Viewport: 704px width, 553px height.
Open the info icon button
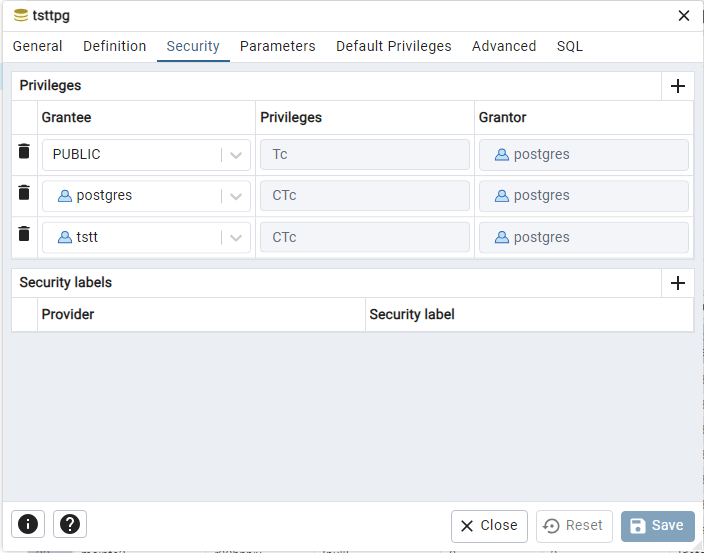pos(28,524)
